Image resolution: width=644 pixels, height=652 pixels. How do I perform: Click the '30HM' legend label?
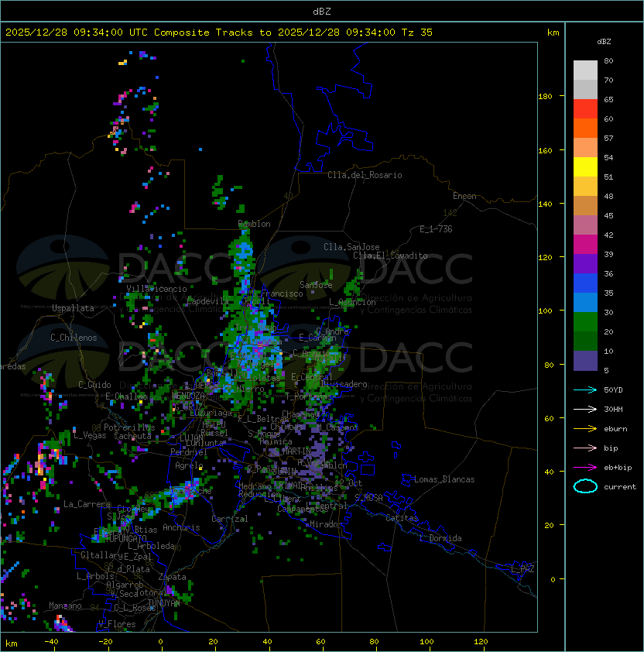613,409
